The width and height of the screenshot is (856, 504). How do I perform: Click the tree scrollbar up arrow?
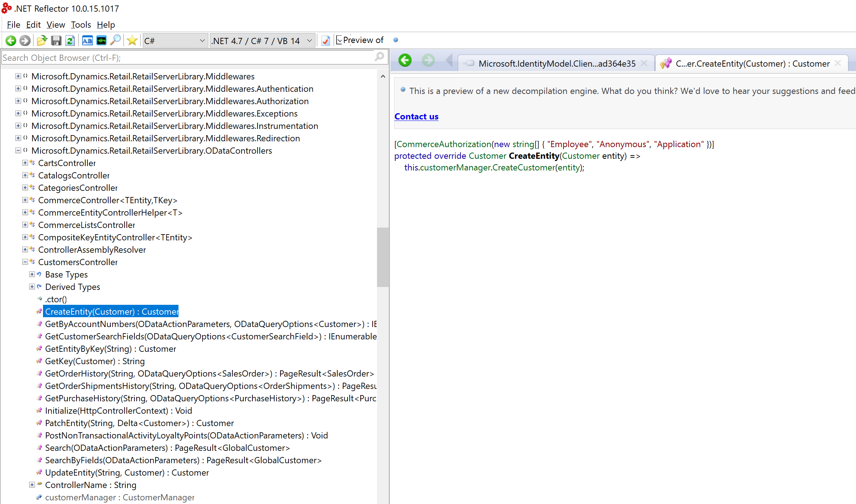coord(383,76)
